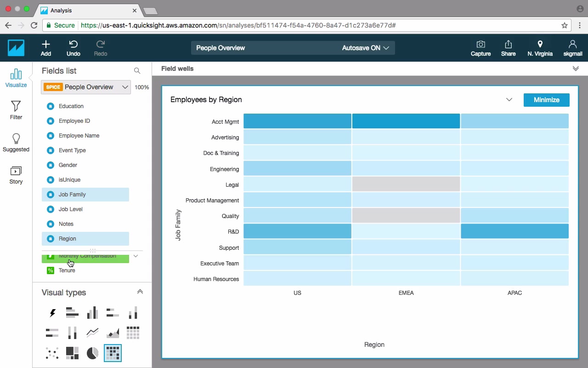
Task: Open the Suggested pane
Action: pyautogui.click(x=16, y=143)
